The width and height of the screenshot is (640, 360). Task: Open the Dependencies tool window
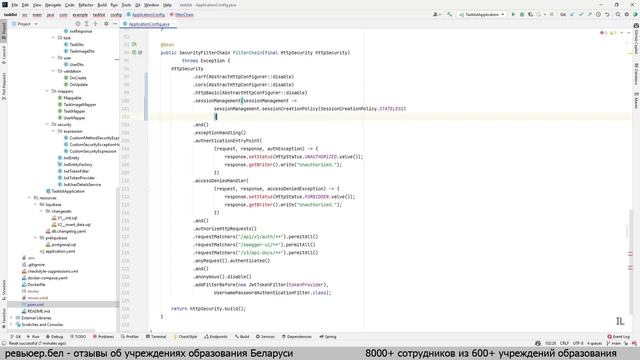pyautogui.click(x=297, y=337)
